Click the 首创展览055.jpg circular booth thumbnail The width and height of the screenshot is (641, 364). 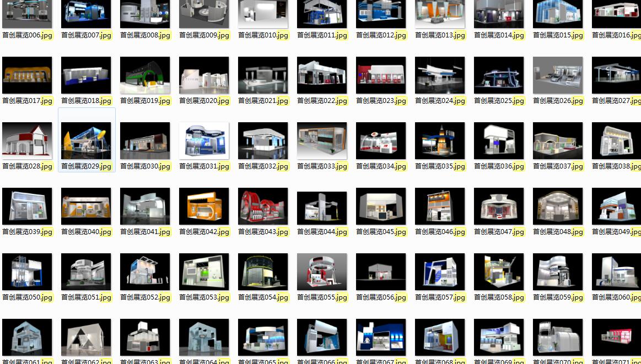coord(322,271)
